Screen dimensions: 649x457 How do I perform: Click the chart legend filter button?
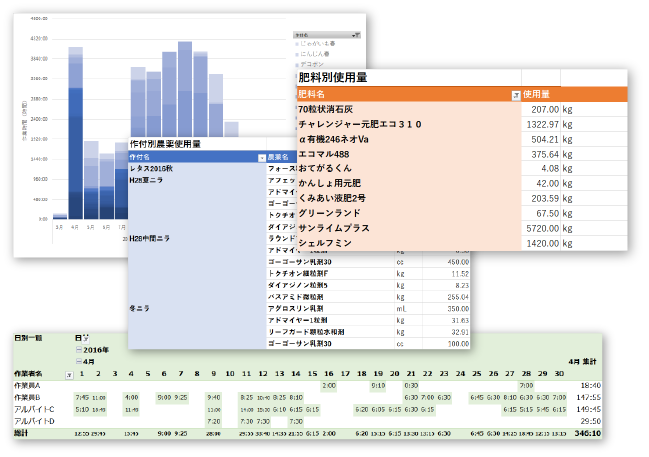point(357,35)
